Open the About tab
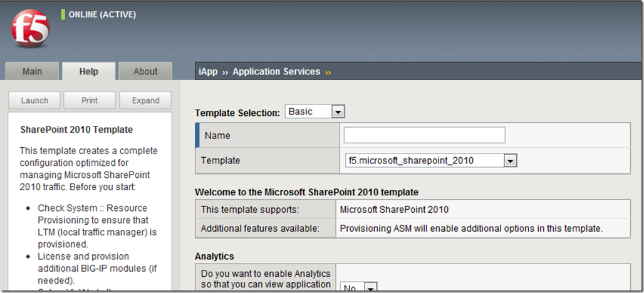 pos(145,71)
